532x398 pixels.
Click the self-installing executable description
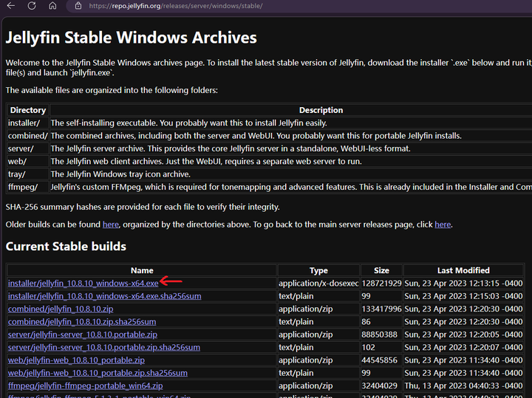click(188, 123)
